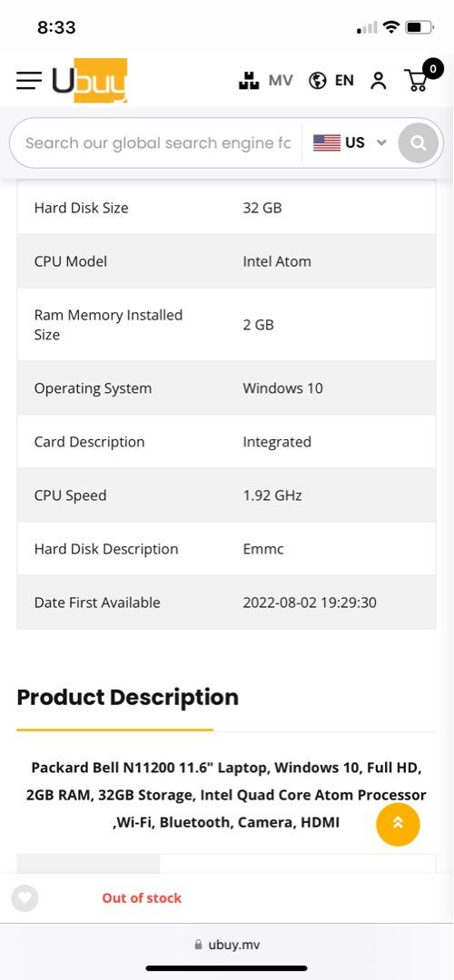Tap the Packard Bell N11200 description text
454x980 pixels.
coord(226,795)
